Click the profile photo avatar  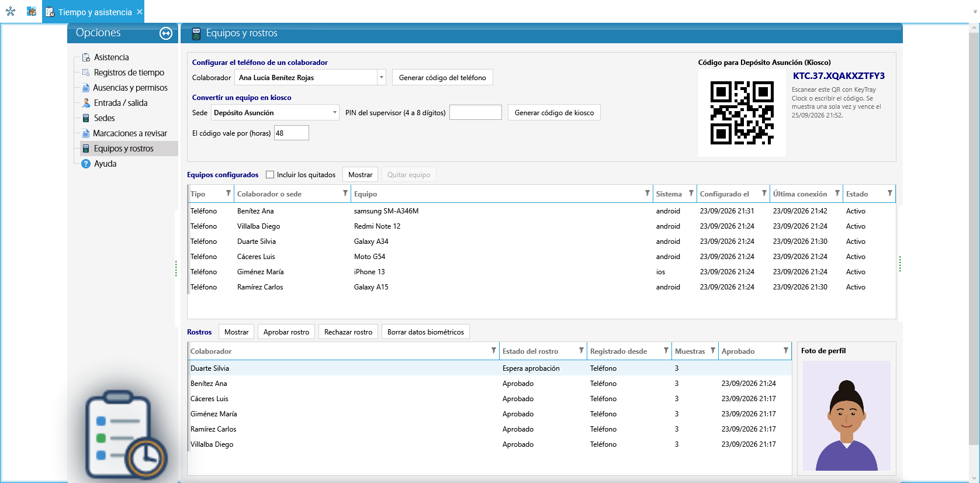[847, 416]
